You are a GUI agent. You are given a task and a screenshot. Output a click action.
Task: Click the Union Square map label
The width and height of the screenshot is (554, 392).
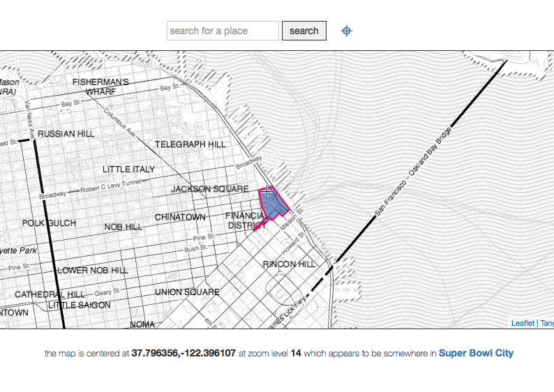pyautogui.click(x=187, y=292)
